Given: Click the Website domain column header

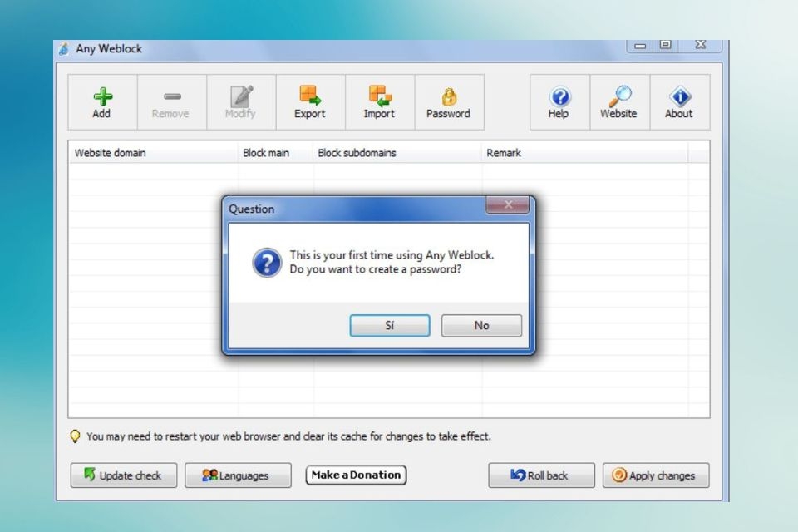Looking at the screenshot, I should (109, 153).
